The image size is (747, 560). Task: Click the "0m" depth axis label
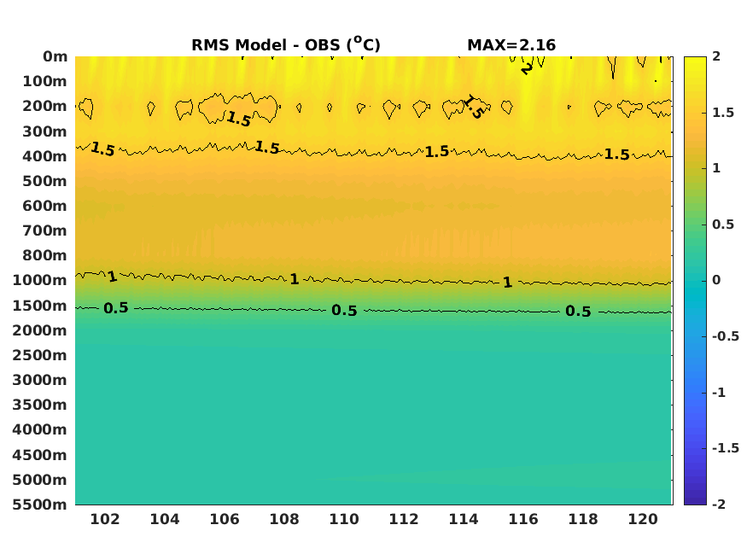(x=55, y=56)
